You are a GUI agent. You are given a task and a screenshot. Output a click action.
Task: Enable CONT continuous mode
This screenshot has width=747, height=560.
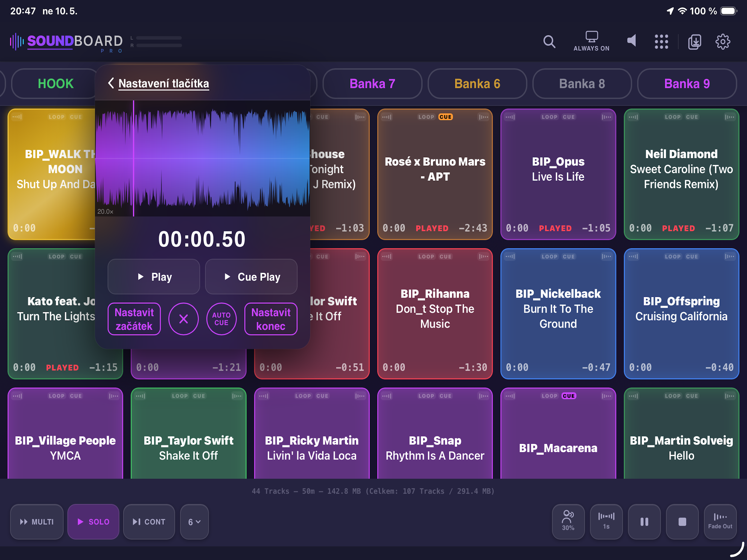point(149,521)
